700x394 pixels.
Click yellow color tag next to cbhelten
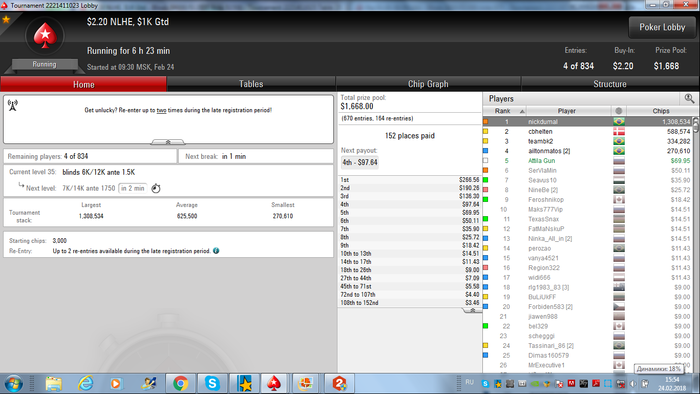click(486, 131)
